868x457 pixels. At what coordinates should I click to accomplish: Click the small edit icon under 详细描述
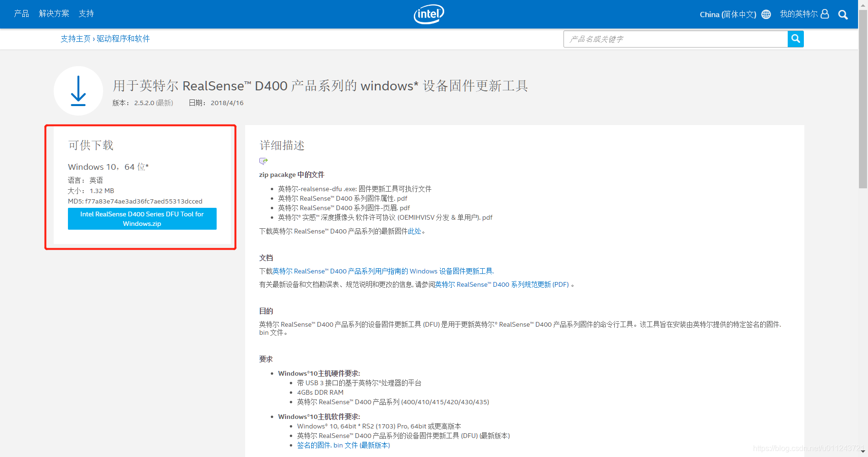(x=264, y=161)
